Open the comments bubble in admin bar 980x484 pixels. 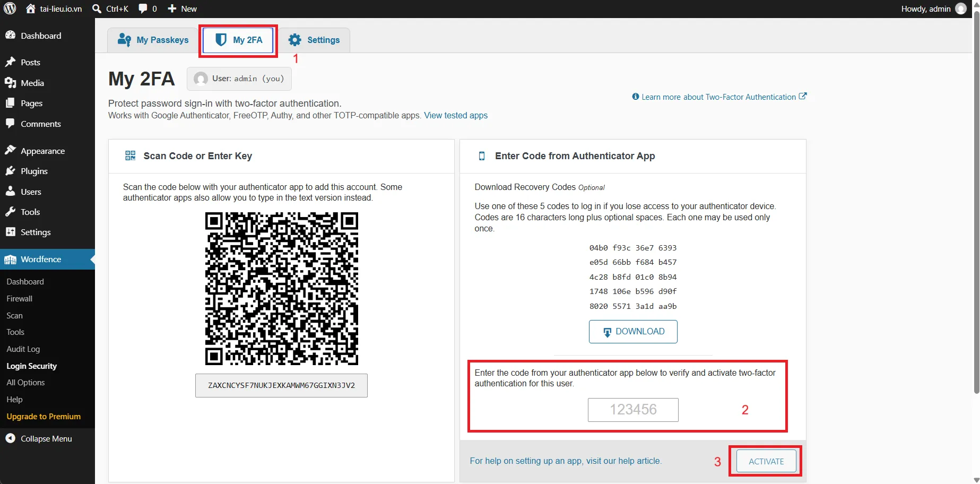pyautogui.click(x=148, y=8)
